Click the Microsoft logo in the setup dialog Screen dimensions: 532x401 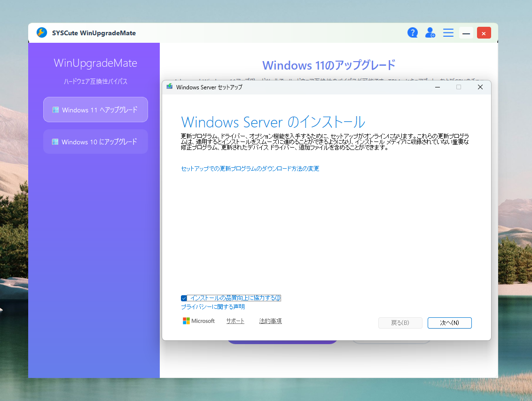pyautogui.click(x=187, y=321)
